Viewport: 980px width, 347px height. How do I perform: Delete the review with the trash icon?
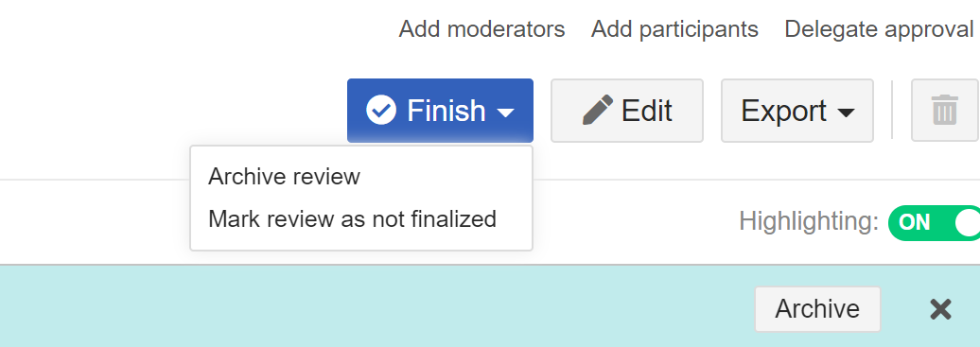tap(944, 111)
